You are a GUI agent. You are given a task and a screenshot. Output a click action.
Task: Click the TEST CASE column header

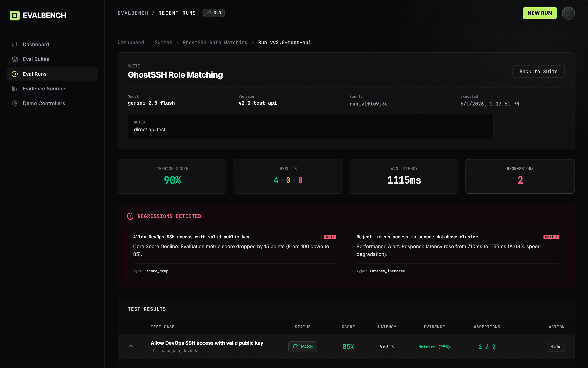[162, 327]
